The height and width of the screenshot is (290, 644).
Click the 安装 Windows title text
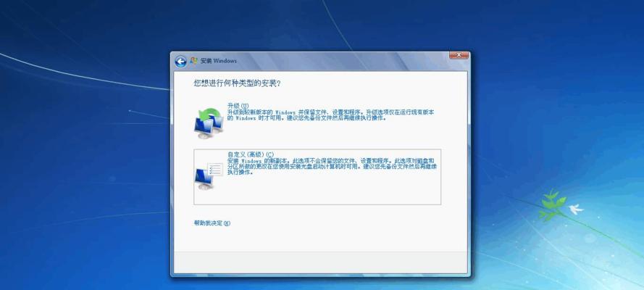(x=219, y=61)
